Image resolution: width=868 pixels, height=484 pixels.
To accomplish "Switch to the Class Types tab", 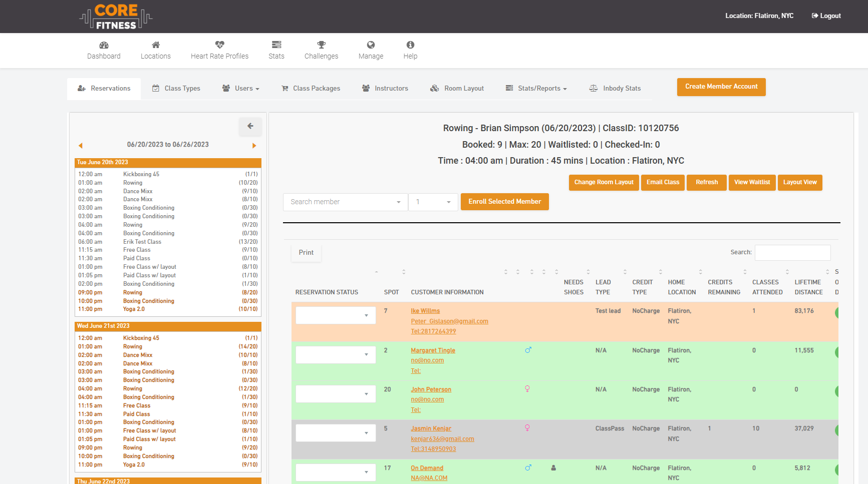I will 176,89.
